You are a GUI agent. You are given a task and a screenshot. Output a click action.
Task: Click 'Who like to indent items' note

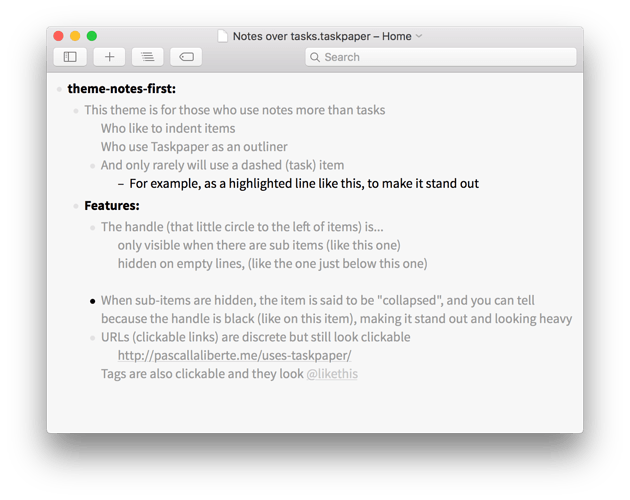coord(168,128)
